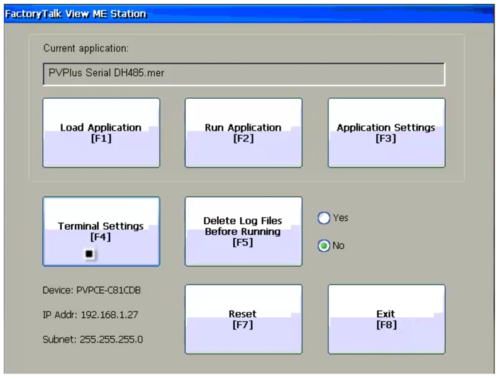Select the No radio button
Image resolution: width=500 pixels, height=379 pixels.
coord(324,246)
